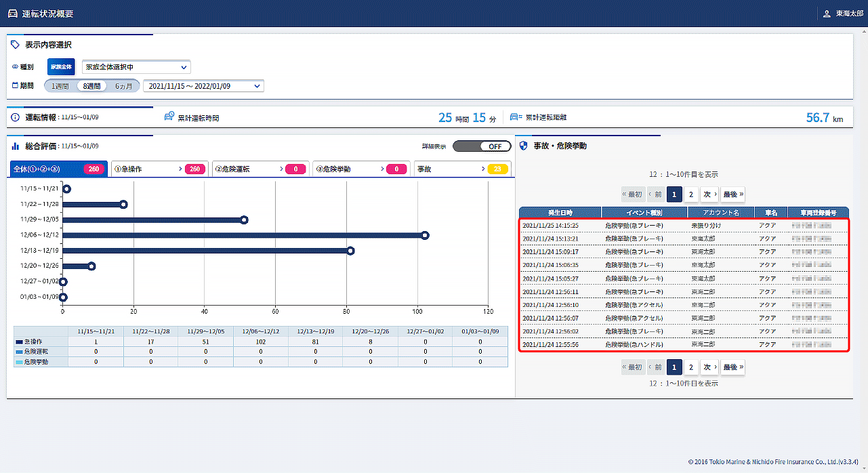Click the info icon beside 運転情報
Viewport: 868px width, 473px height.
click(16, 117)
